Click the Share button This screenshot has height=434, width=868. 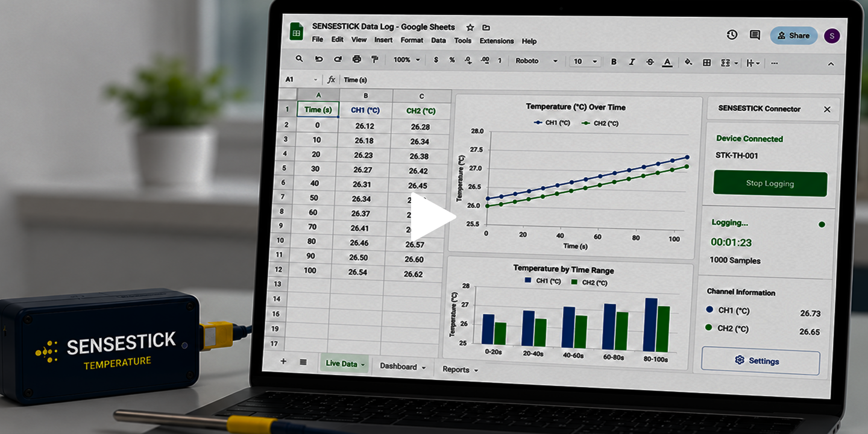pos(794,36)
